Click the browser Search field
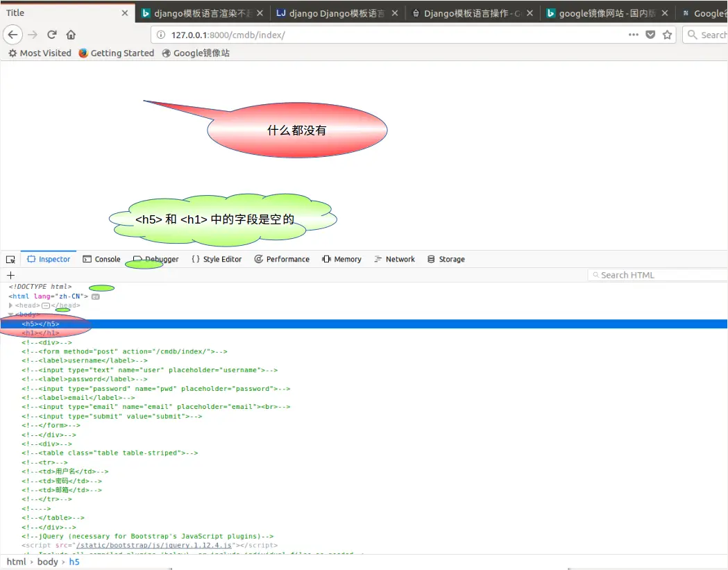The height and width of the screenshot is (570, 728). (706, 35)
